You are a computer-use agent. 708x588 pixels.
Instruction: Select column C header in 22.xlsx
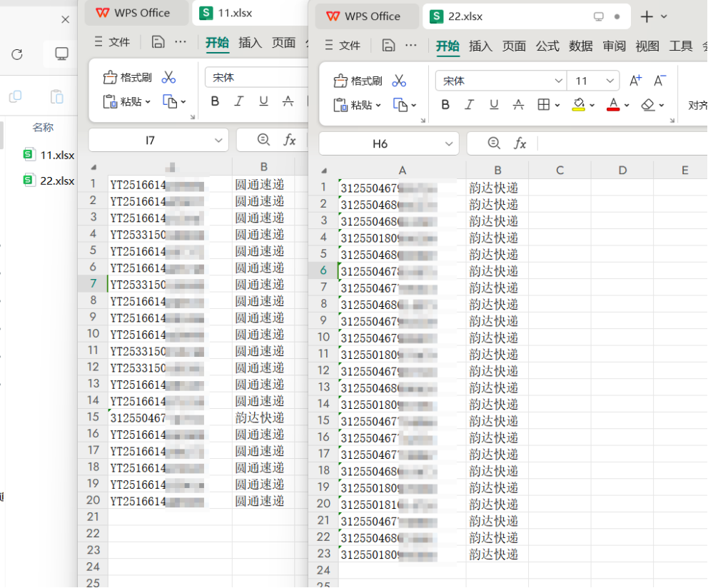point(560,171)
